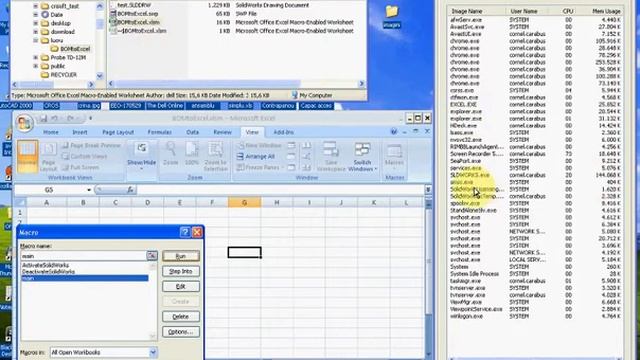Expand the download folder node
Screen dimensions: 640x360
(x=36, y=31)
